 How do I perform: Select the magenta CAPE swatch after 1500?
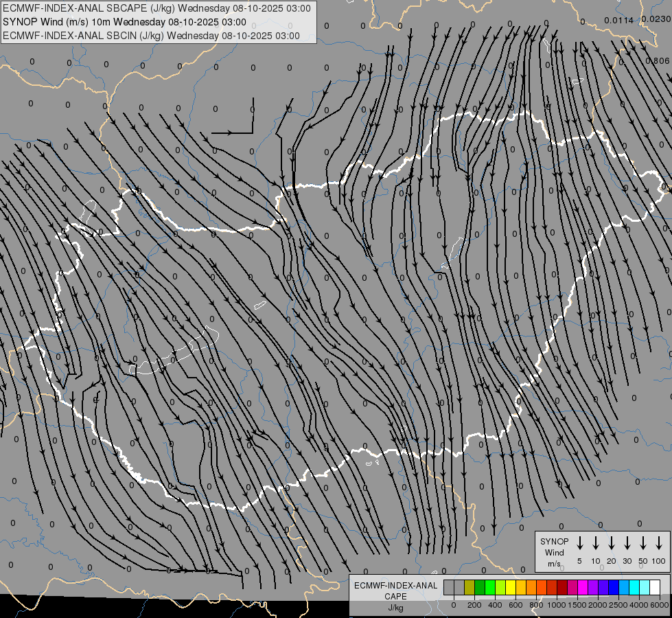point(583,587)
